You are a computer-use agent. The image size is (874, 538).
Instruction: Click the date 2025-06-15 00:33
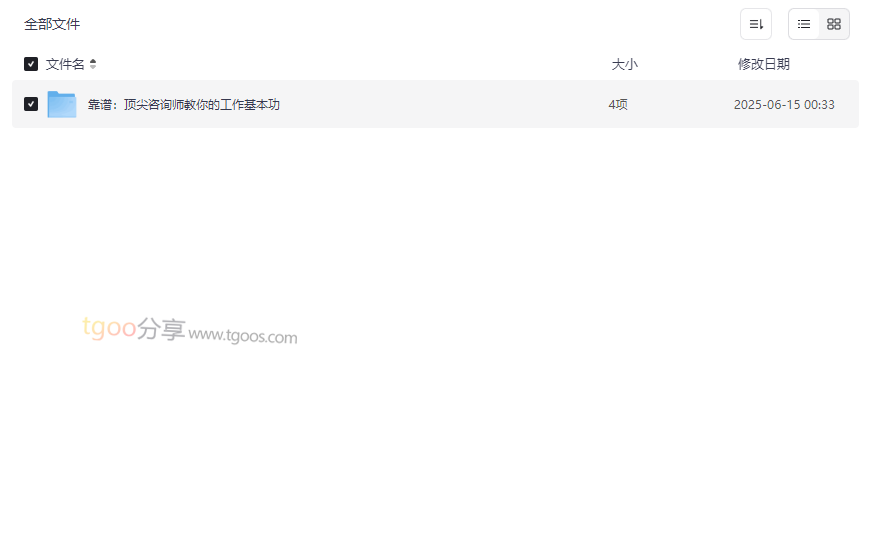[x=784, y=105]
